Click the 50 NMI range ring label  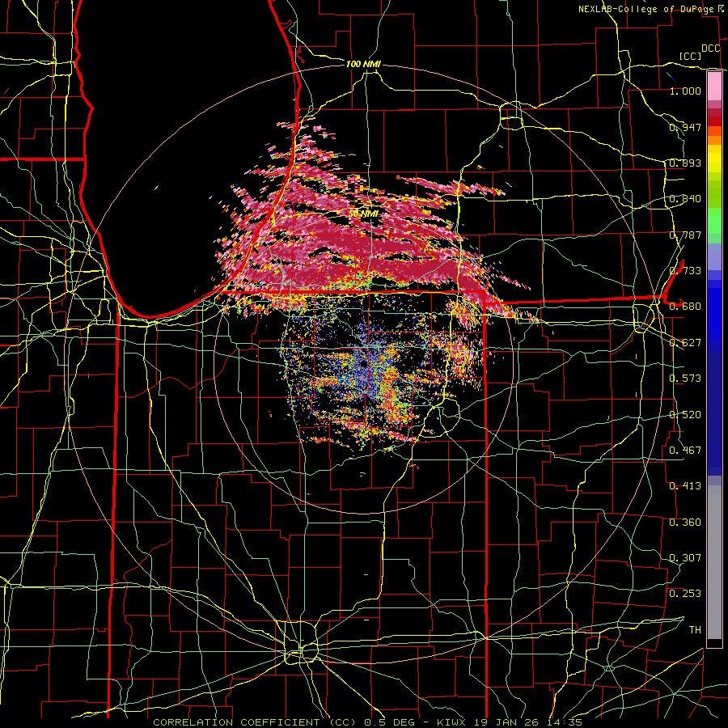click(363, 214)
